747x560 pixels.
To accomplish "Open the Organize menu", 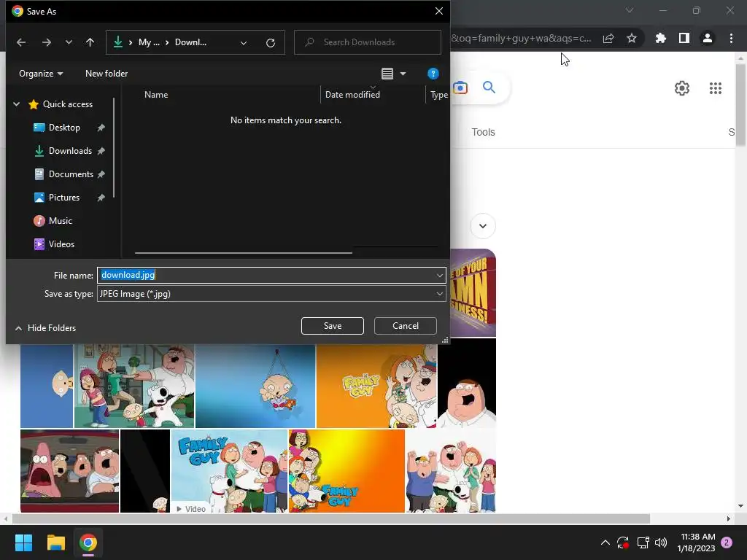I will (41, 74).
